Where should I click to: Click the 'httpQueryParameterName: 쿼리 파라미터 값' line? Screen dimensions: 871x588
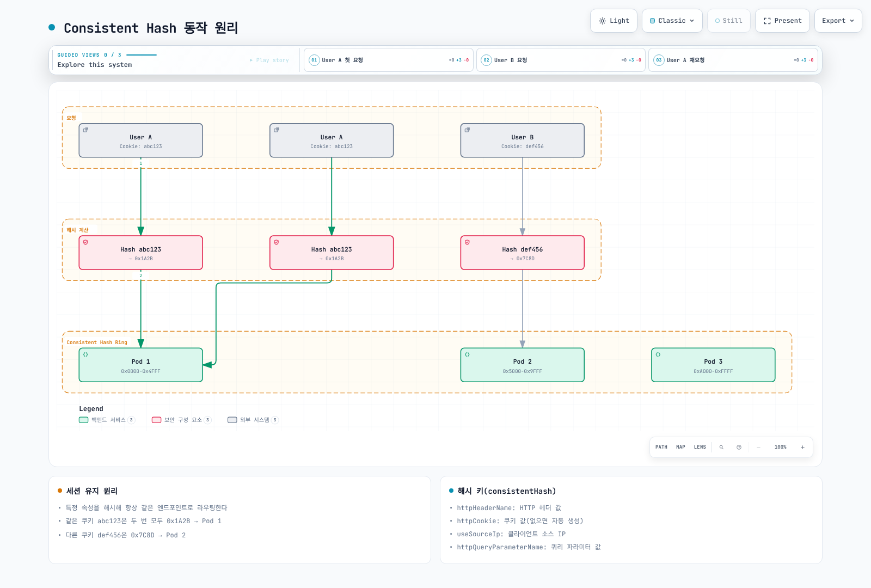pos(529,547)
